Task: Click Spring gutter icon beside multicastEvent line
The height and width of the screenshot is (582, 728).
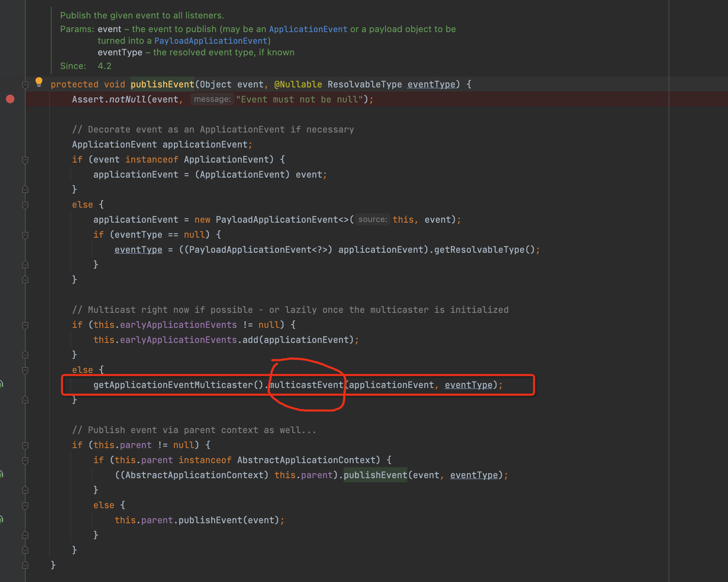Action: (x=1, y=384)
